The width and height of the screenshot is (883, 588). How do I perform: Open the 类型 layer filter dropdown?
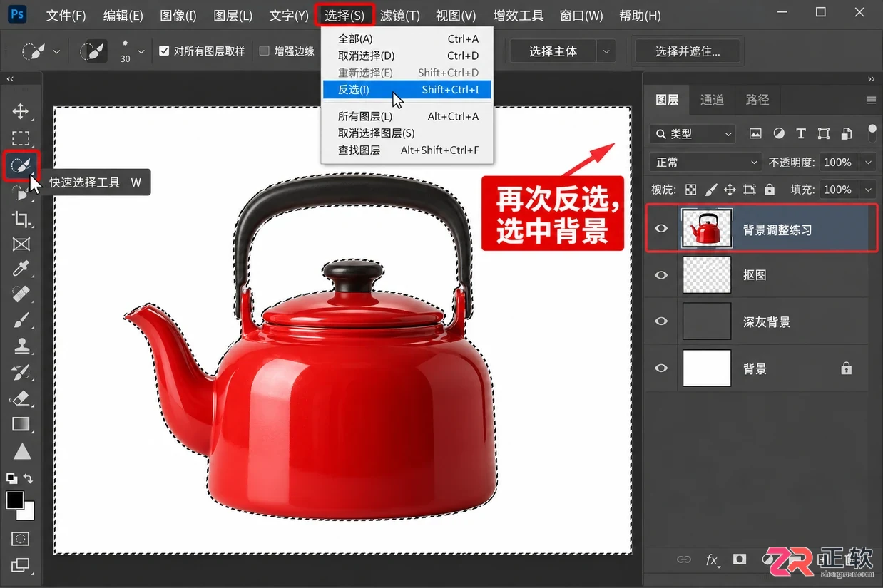point(693,133)
